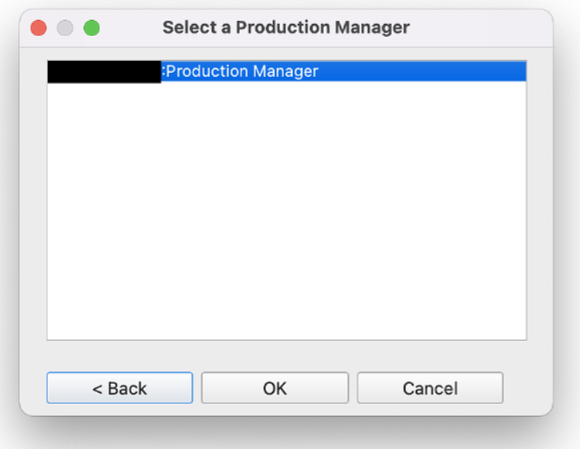Click the Select a Production Manager title
The image size is (580, 449).
286,27
